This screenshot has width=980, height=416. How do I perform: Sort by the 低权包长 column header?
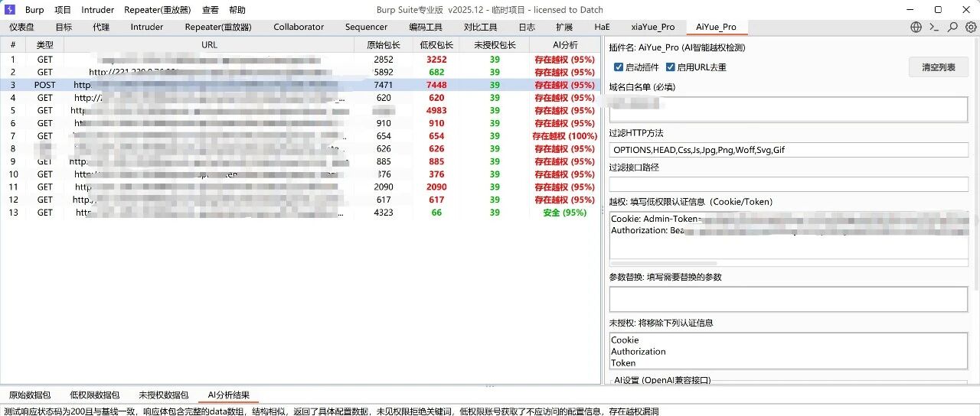pos(436,45)
